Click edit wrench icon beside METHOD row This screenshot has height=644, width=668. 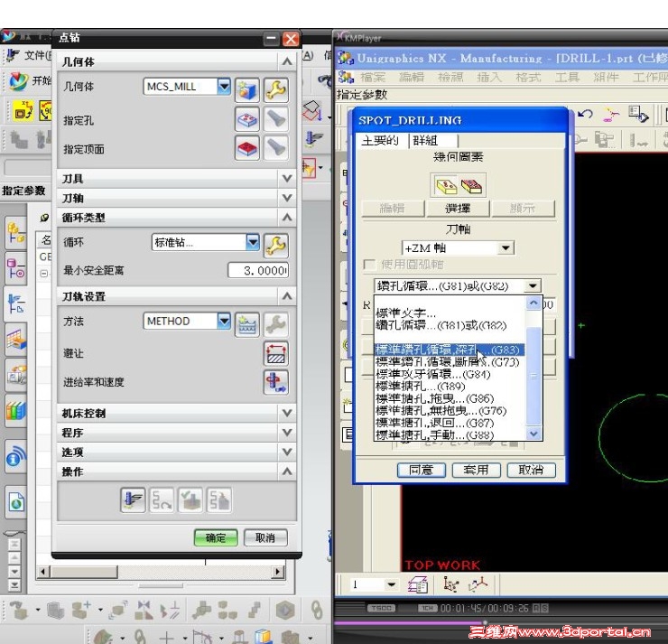(276, 324)
